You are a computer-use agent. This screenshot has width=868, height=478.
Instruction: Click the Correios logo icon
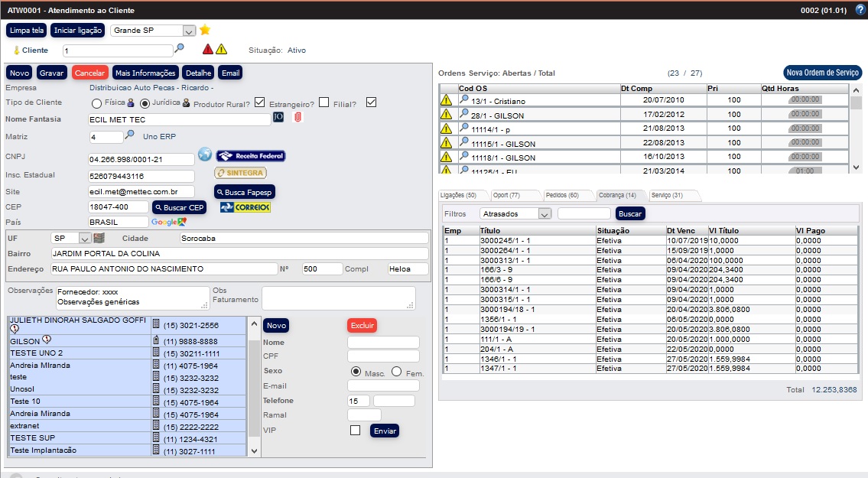tap(245, 207)
